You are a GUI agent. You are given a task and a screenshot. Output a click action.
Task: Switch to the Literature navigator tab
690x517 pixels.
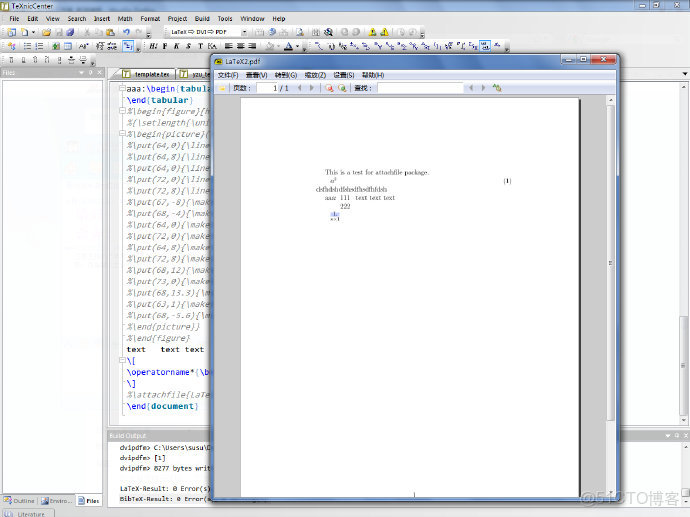[x=27, y=513]
